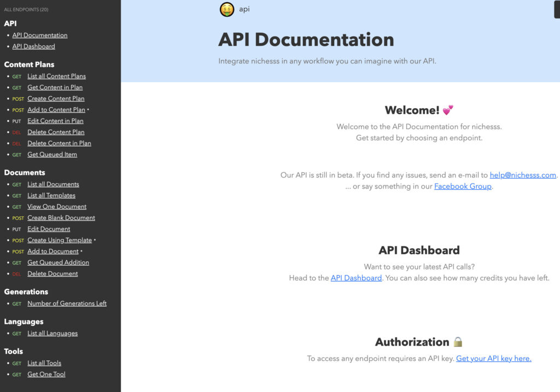Image resolution: width=560 pixels, height=392 pixels.
Task: Open the API Dashboard link in the body text
Action: coord(356,278)
